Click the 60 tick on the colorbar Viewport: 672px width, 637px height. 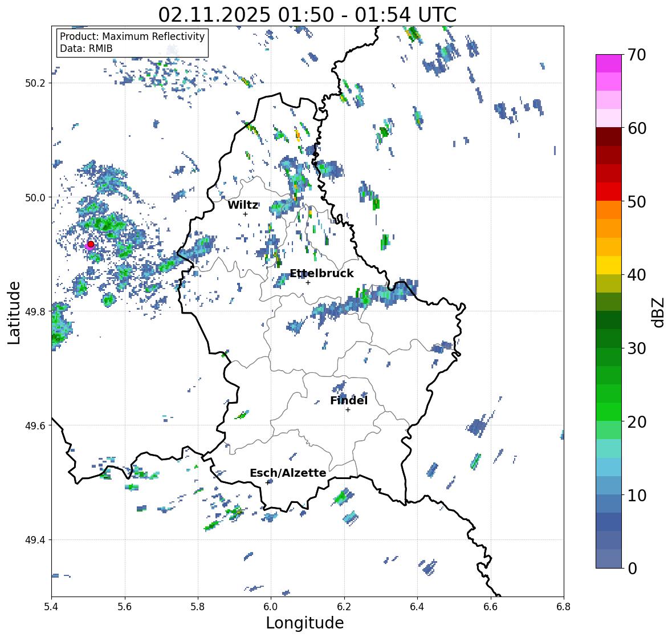(637, 128)
